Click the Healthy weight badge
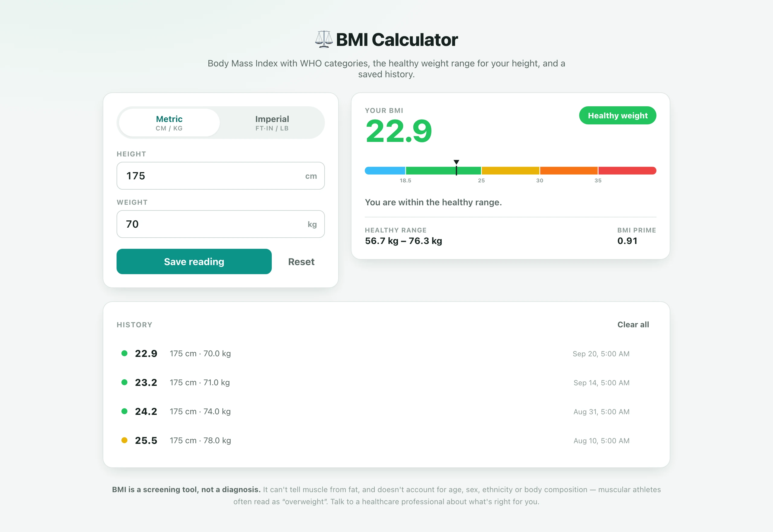This screenshot has height=532, width=773. [x=618, y=116]
